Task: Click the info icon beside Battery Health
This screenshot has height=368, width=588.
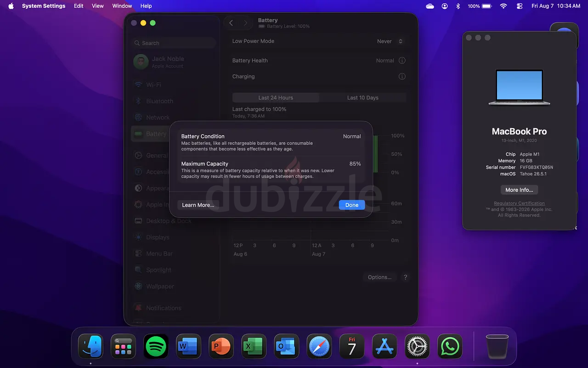Action: pyautogui.click(x=402, y=60)
